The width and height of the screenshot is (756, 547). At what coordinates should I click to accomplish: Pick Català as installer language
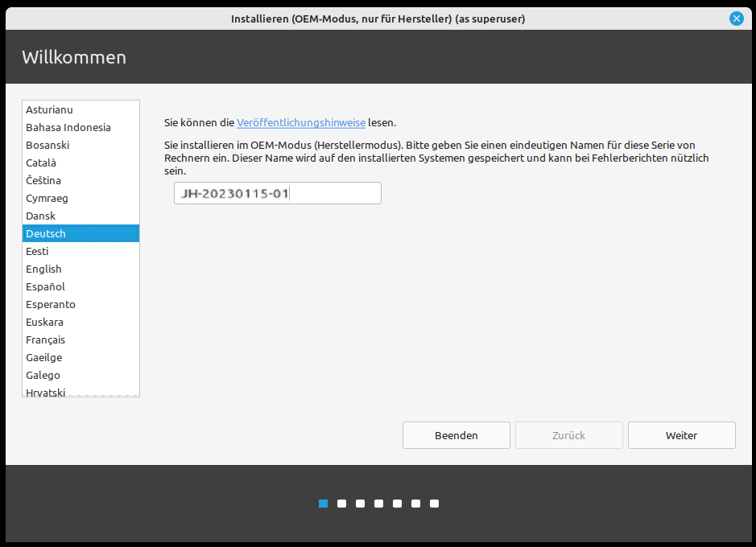click(41, 162)
